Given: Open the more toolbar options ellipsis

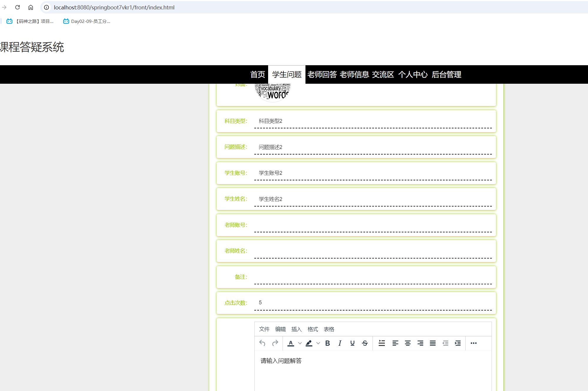Looking at the screenshot, I should pos(474,343).
